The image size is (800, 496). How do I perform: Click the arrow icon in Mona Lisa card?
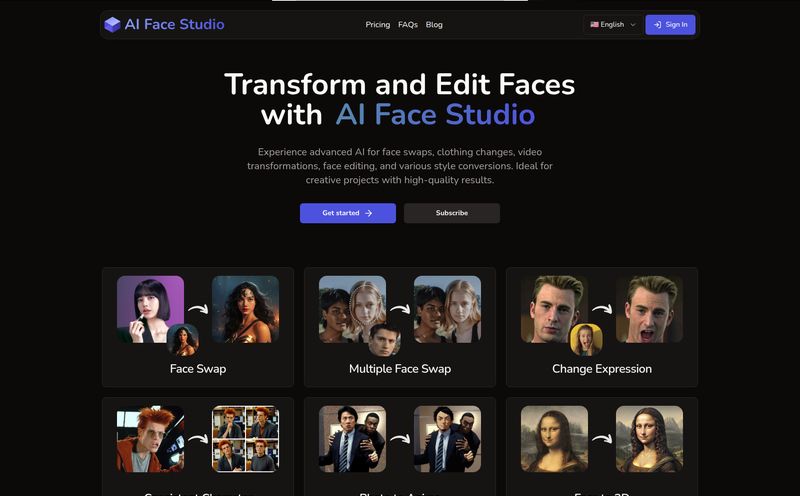coord(602,438)
